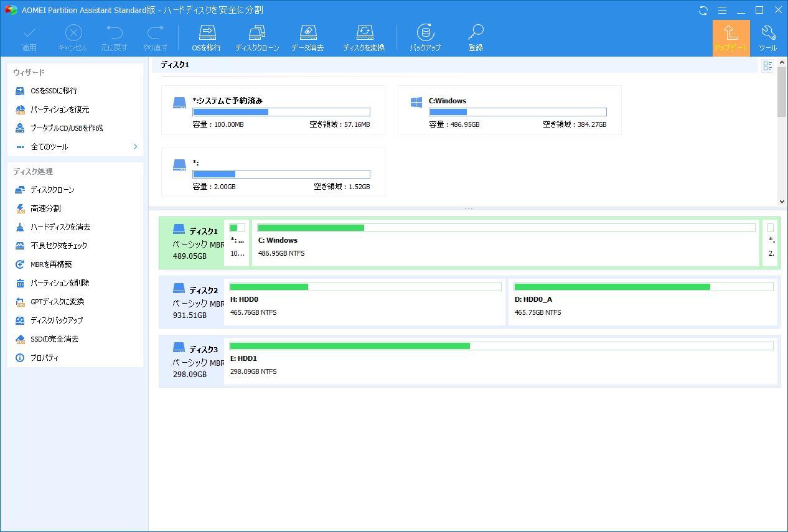788x532 pixels.
Task: Click the Apply (適用) checkmark icon
Action: [29, 33]
